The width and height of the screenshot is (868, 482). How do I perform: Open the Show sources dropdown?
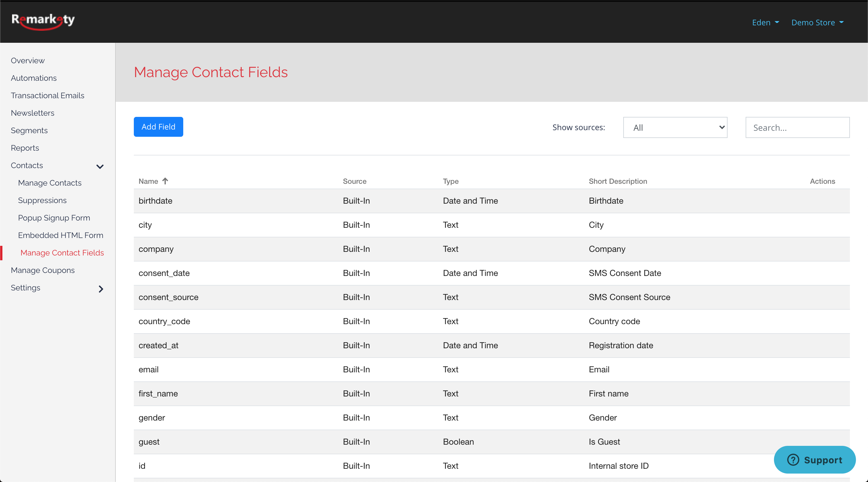tap(675, 127)
